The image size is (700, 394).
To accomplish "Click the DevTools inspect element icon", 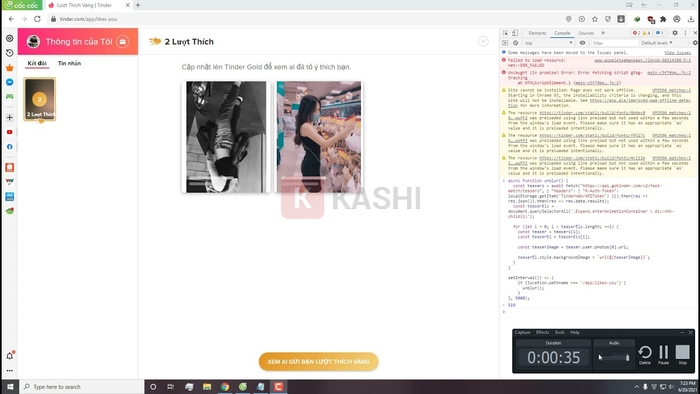I will click(505, 33).
